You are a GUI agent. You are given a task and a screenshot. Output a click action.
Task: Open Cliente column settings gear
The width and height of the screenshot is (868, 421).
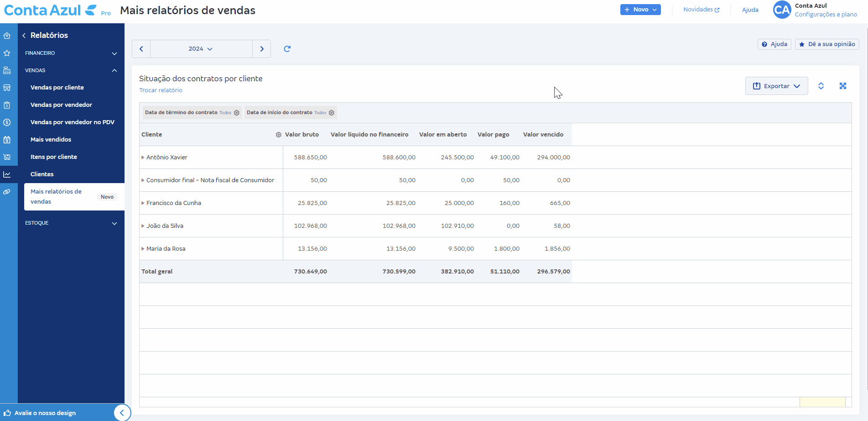[279, 135]
